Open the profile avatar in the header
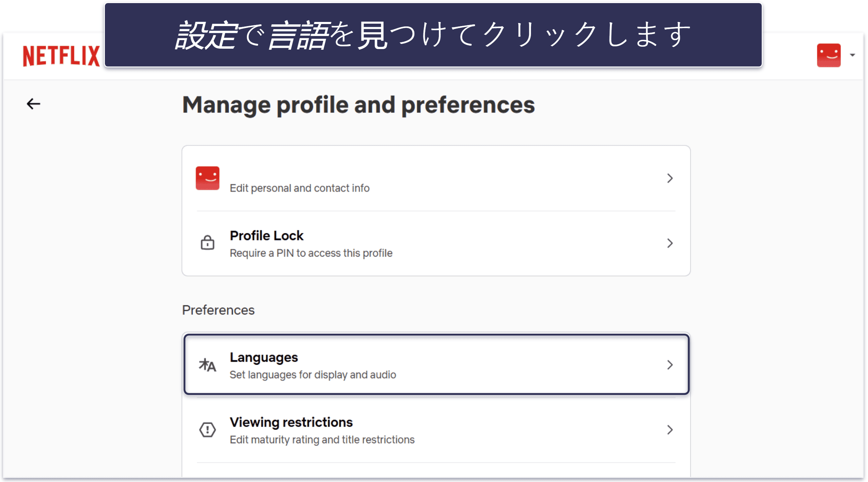The image size is (868, 482). [x=829, y=55]
